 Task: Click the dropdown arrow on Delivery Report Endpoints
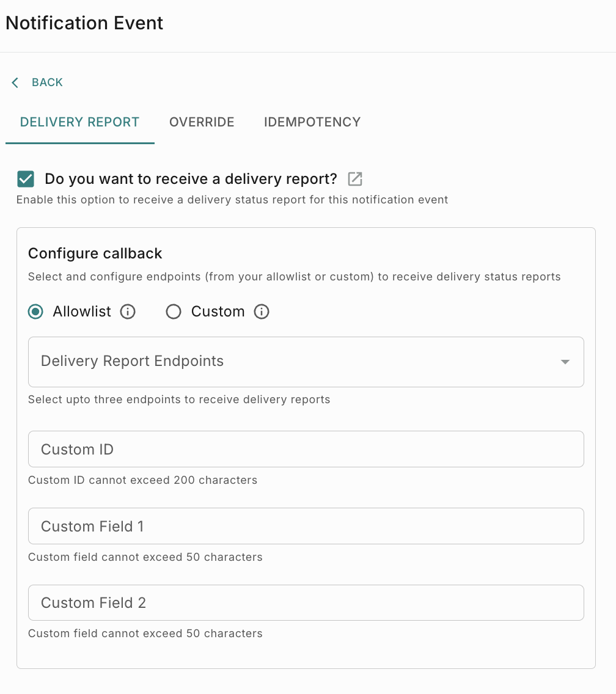(565, 361)
